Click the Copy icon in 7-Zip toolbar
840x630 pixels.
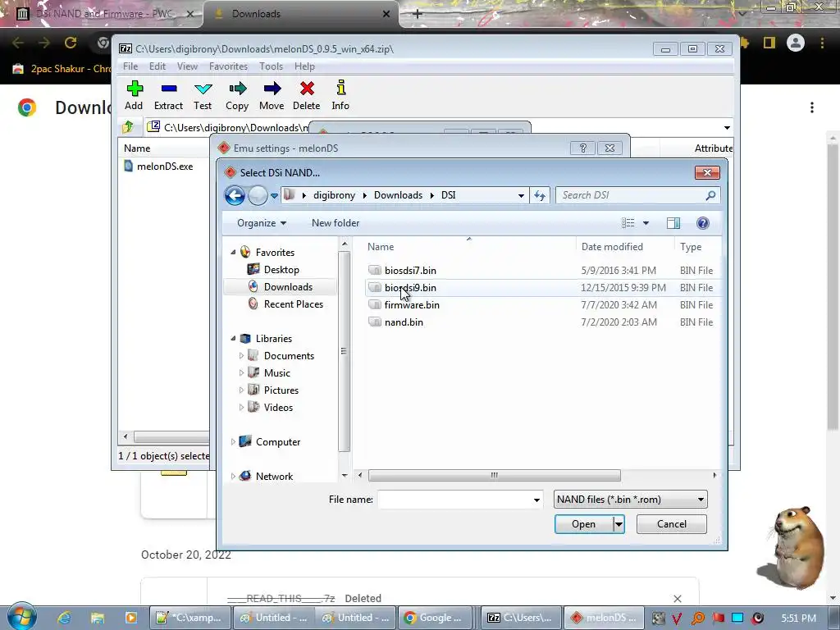pyautogui.click(x=237, y=89)
